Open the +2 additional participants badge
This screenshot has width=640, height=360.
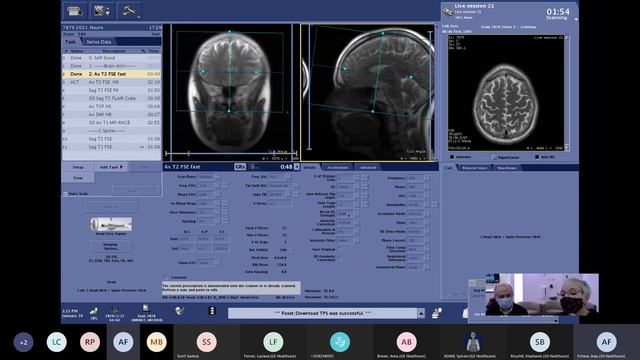point(23,342)
